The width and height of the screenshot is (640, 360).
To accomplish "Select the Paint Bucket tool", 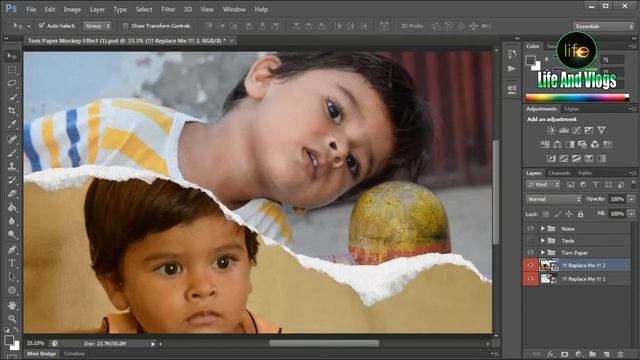I will [12, 208].
